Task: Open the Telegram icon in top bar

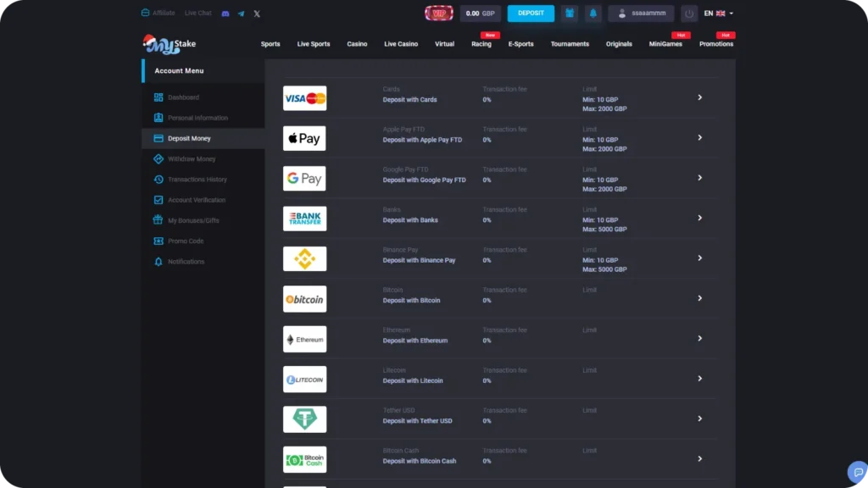Action: coord(241,14)
